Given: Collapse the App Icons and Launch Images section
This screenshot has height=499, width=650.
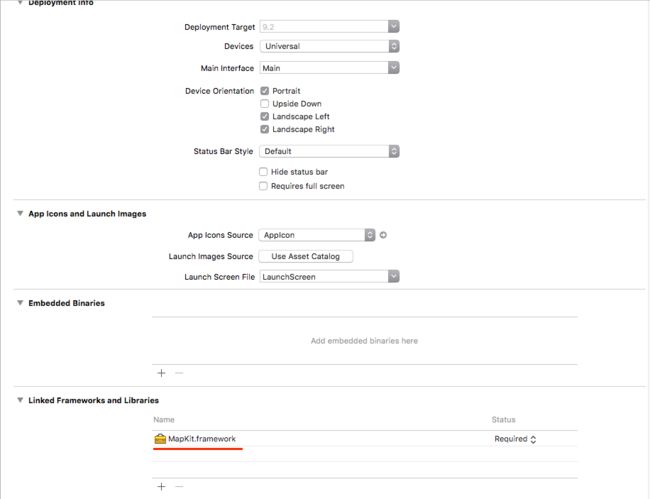Looking at the screenshot, I should (x=20, y=213).
